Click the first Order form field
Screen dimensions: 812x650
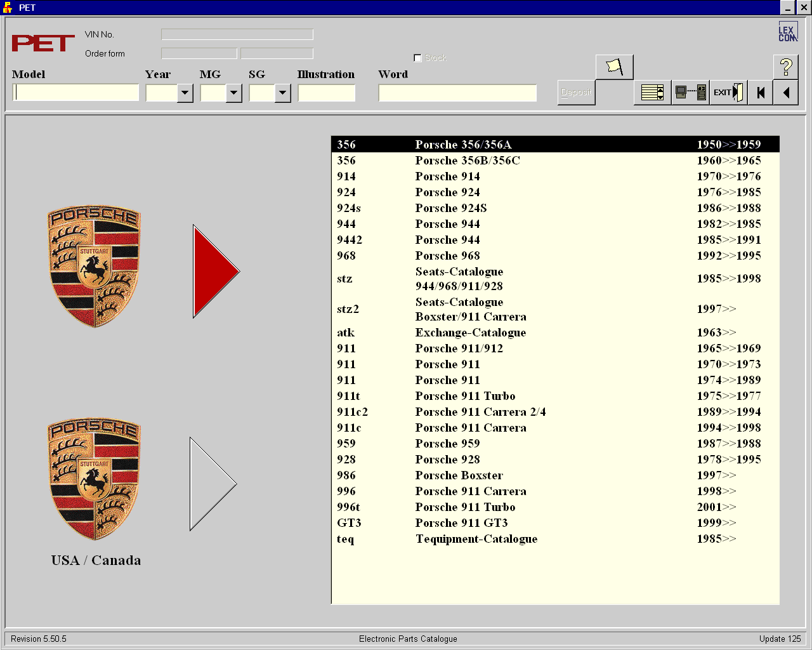(x=199, y=53)
